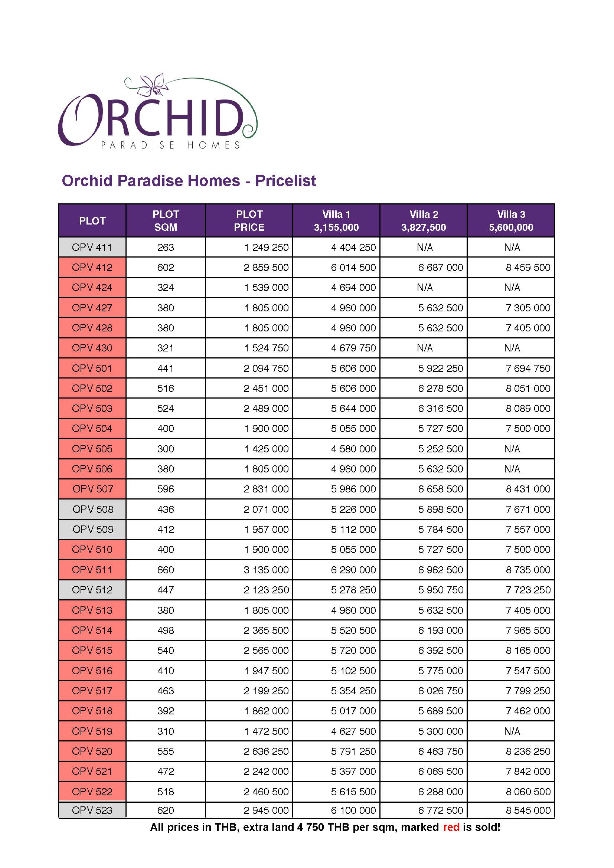Click the red word in the footer note
This screenshot has height=868, width=614.
(451, 827)
